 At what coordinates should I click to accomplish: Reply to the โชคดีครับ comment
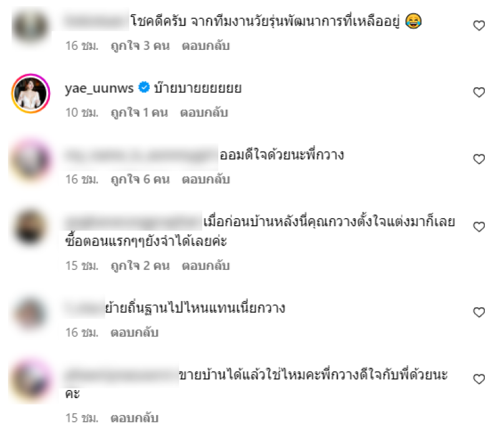click(206, 46)
